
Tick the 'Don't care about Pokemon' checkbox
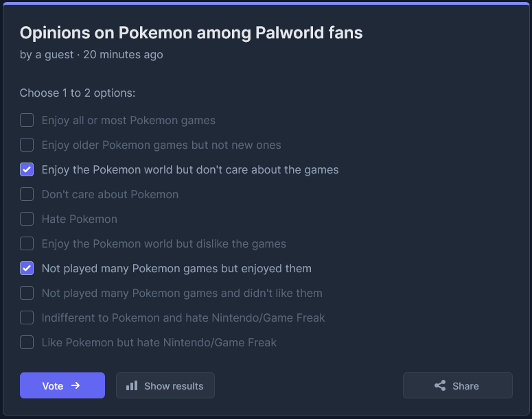[x=27, y=194]
